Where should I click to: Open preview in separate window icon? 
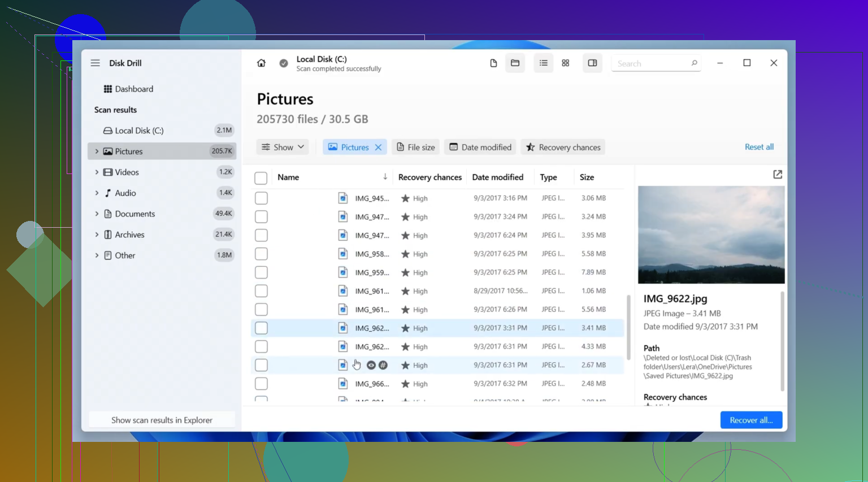point(778,175)
